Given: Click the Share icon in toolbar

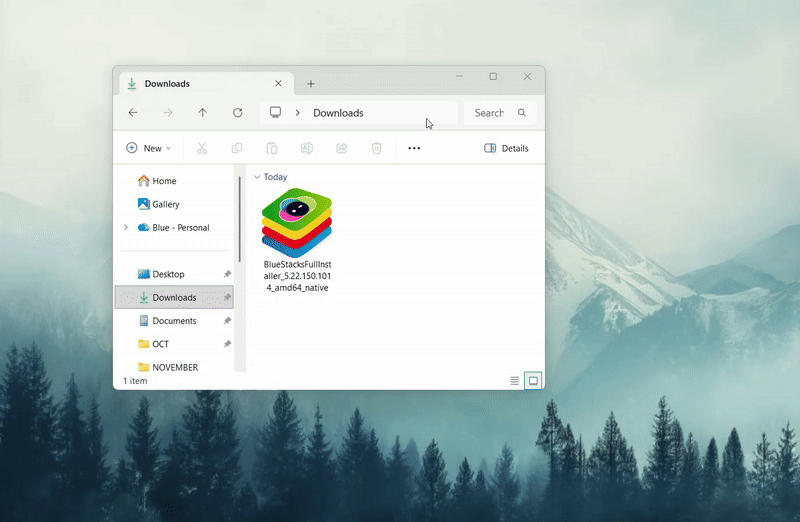Looking at the screenshot, I should (342, 148).
